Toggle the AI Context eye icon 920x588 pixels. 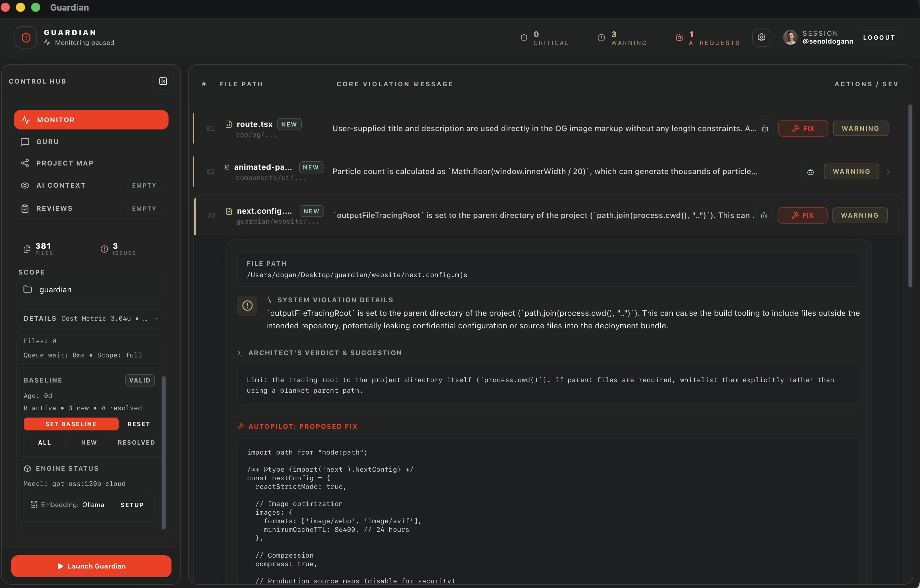[25, 185]
